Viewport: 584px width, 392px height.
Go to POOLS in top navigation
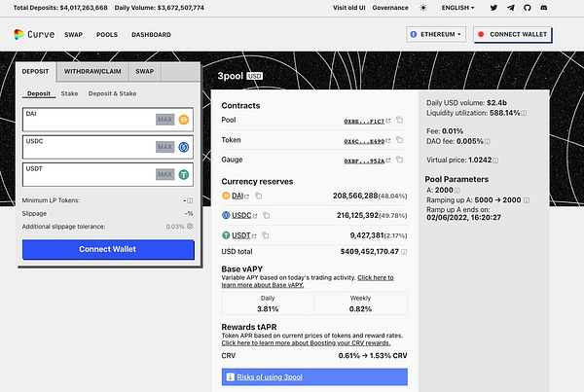coord(107,35)
